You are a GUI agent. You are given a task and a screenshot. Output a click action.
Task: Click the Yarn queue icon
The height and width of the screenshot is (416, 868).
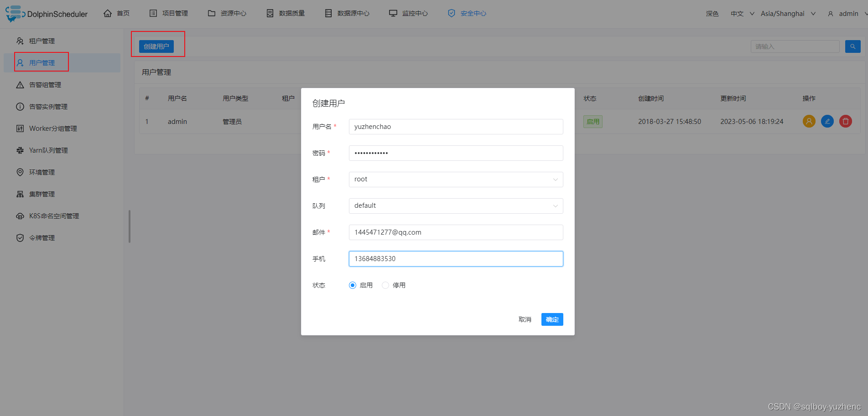[20, 150]
